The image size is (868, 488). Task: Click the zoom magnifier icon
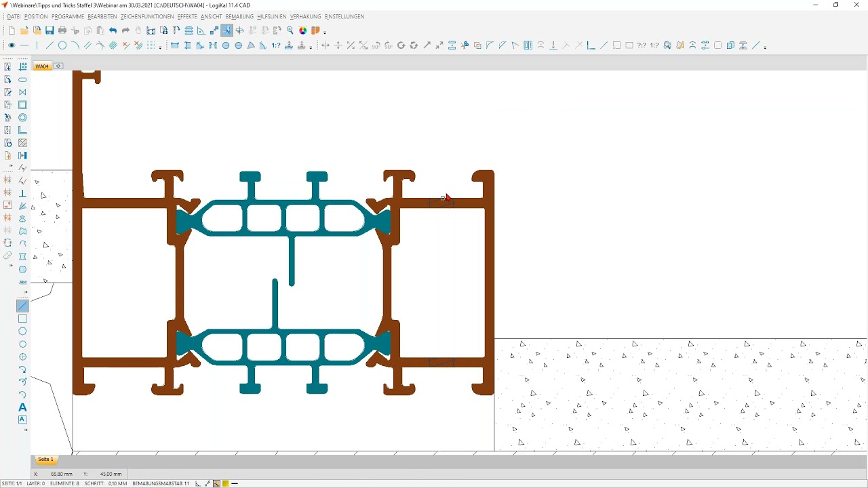(x=290, y=30)
